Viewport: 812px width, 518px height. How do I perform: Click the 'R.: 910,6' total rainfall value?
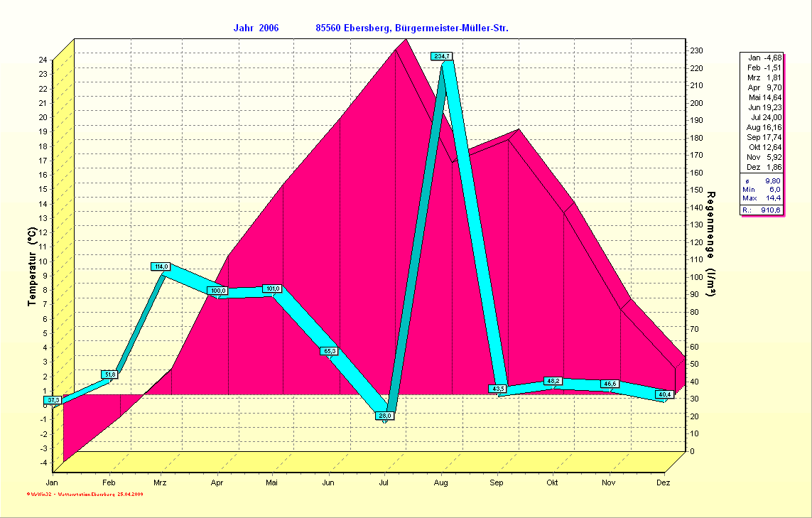[x=762, y=210]
